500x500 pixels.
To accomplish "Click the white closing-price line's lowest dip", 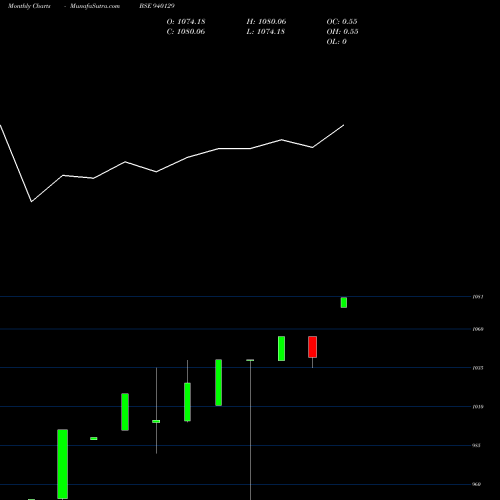I will [32, 201].
